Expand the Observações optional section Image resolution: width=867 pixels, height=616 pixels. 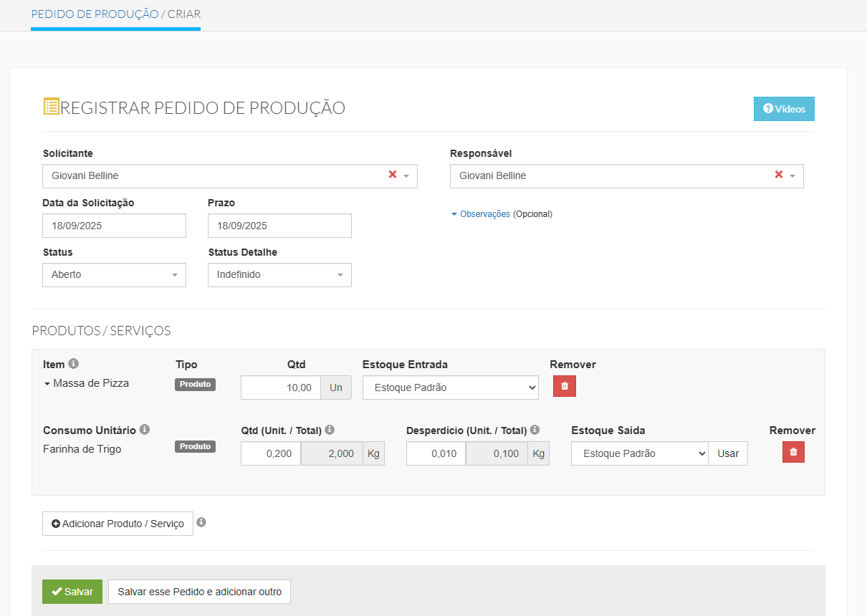(x=484, y=214)
